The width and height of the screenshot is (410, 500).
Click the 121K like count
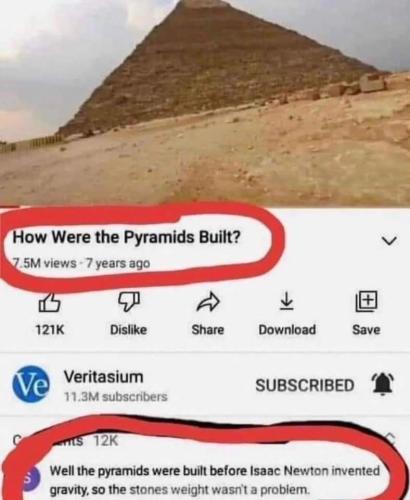coord(50,330)
